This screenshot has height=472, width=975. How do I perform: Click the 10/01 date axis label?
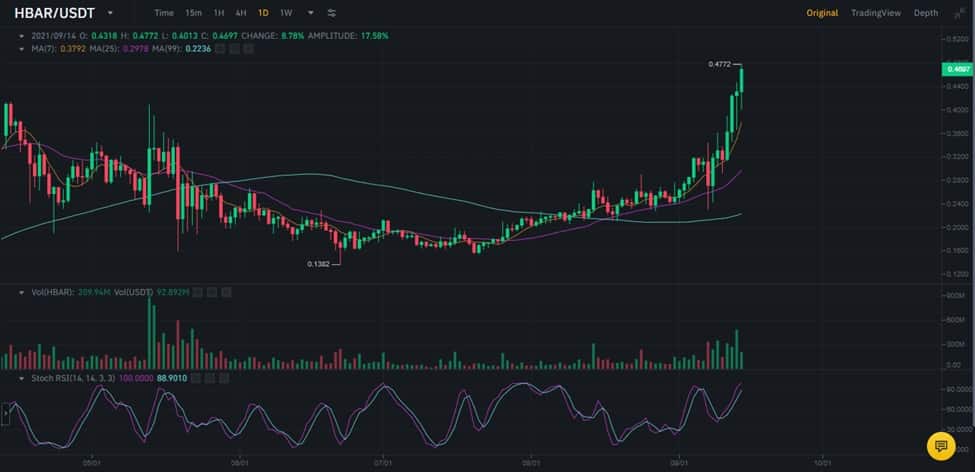823,463
